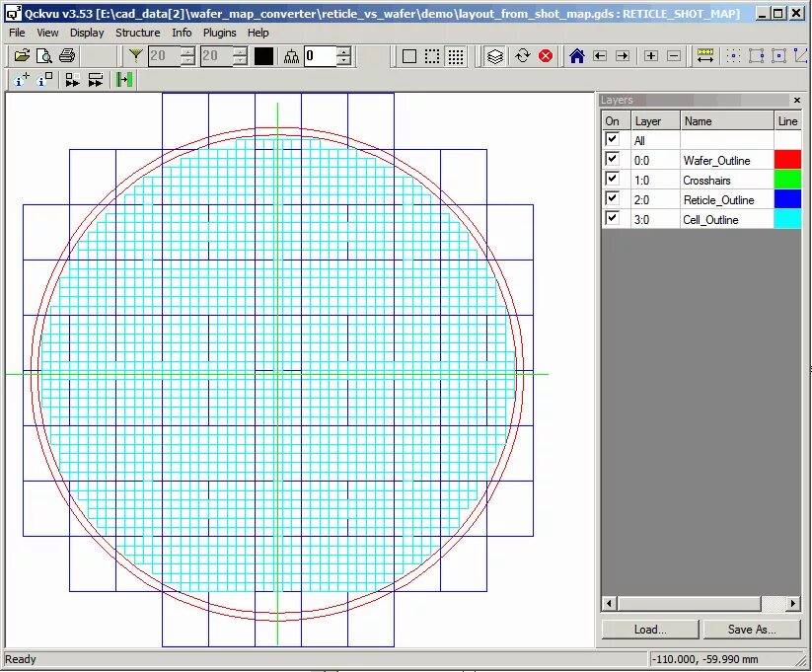This screenshot has width=812, height=672.
Task: Go to previous view with left arrow
Action: (x=600, y=56)
